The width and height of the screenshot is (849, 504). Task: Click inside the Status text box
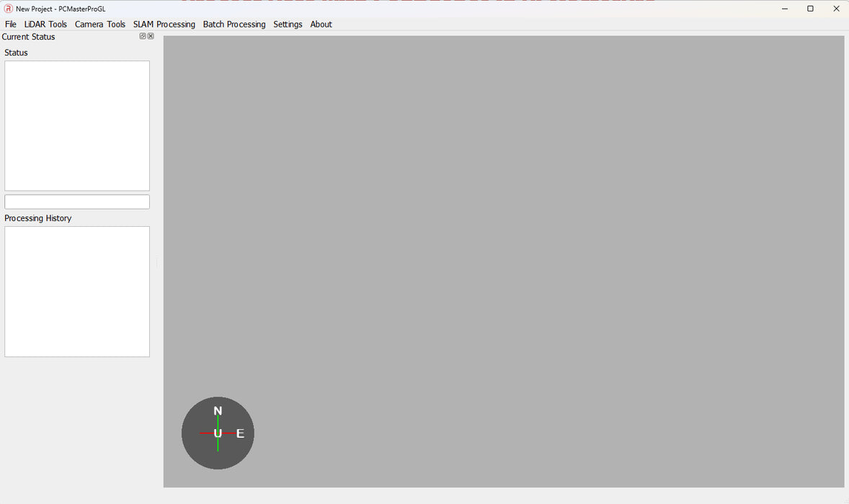point(77,125)
